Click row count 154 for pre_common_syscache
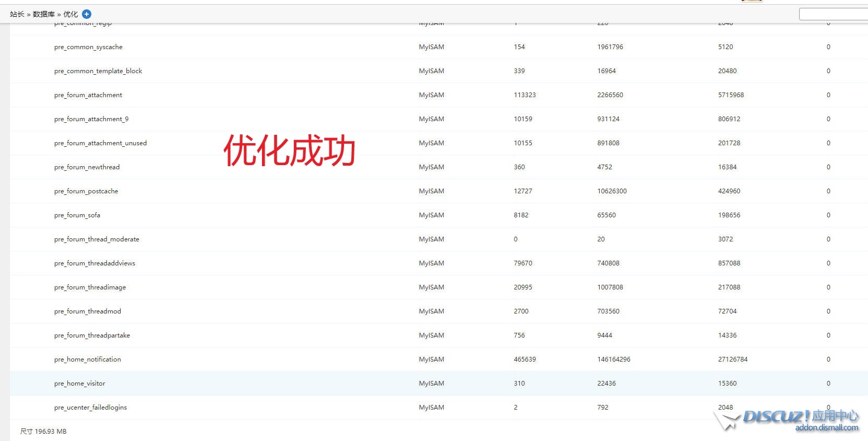 [519, 47]
